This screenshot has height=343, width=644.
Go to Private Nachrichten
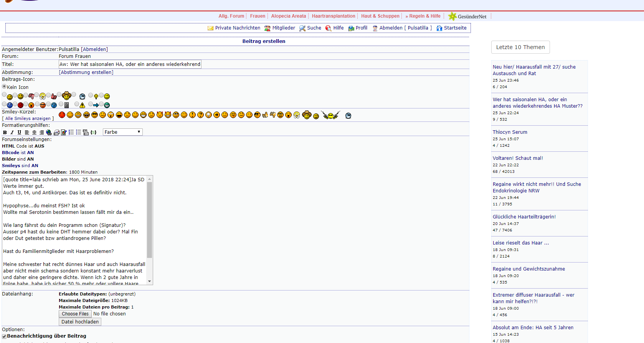tap(237, 28)
